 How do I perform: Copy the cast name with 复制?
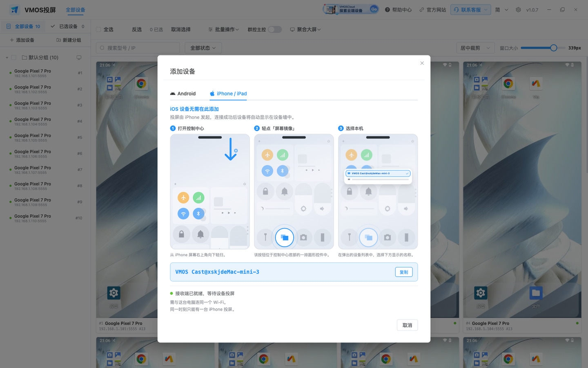tap(404, 272)
